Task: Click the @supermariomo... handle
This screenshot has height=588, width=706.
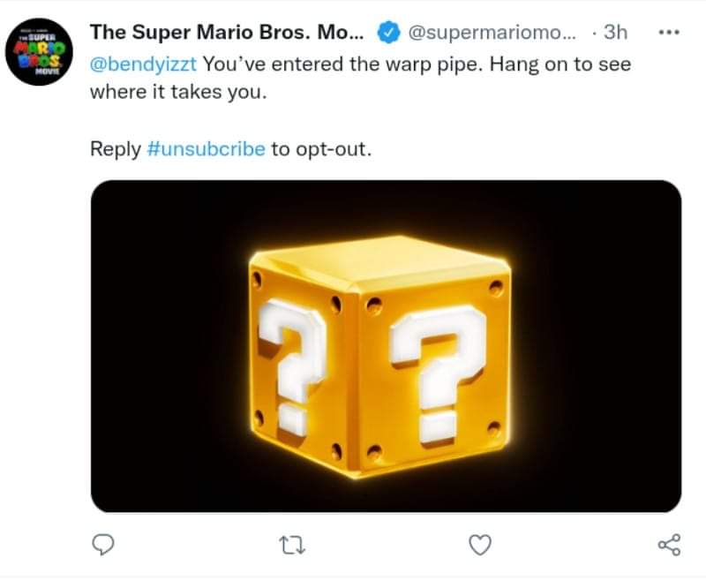Action: 492,33
